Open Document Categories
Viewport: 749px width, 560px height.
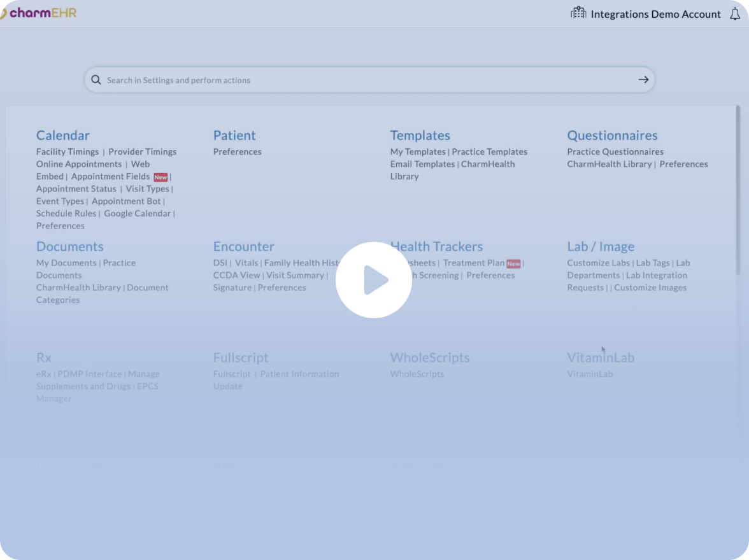(102, 293)
